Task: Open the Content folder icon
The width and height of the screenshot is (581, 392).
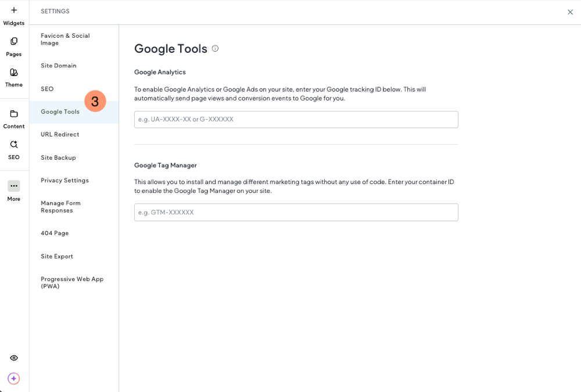Action: click(14, 114)
